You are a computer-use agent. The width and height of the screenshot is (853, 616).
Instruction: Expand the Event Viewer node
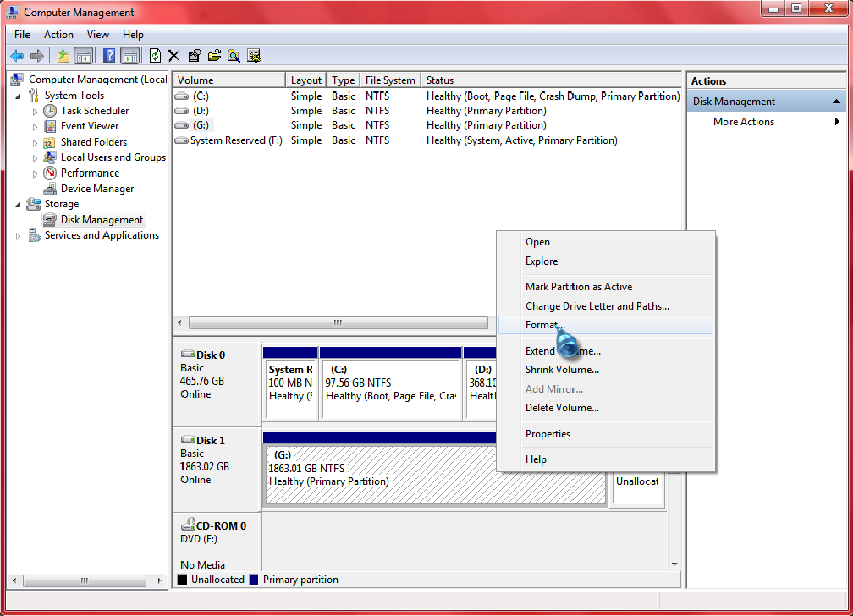click(35, 127)
